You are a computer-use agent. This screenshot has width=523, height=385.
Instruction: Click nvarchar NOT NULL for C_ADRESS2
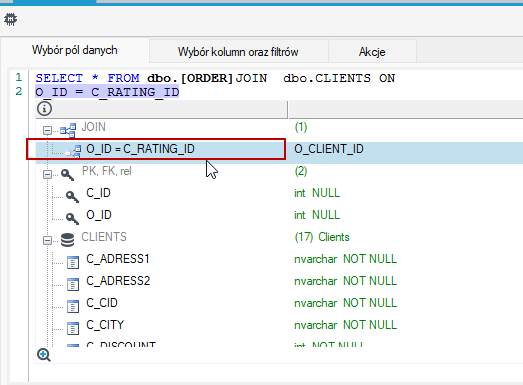coord(346,281)
